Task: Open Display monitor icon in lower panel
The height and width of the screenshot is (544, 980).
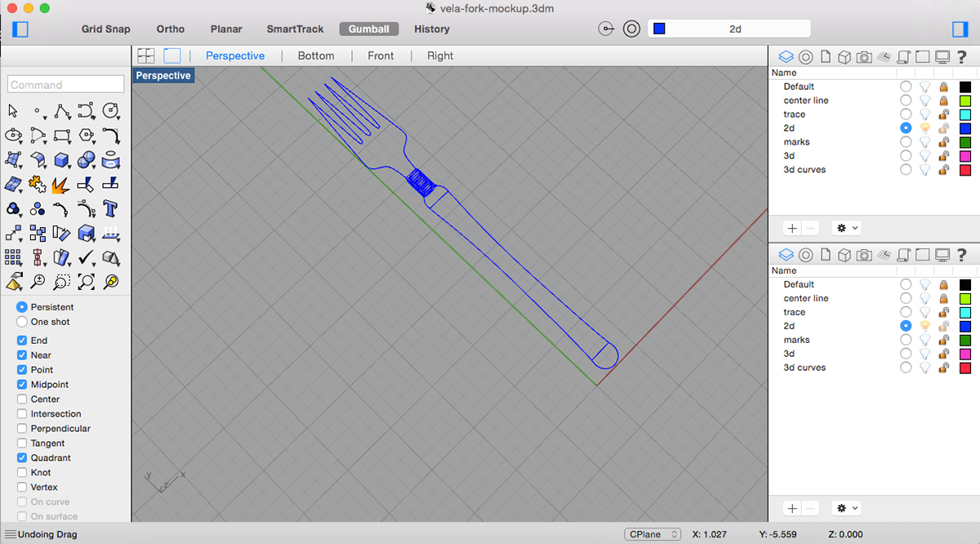Action: 942,255
